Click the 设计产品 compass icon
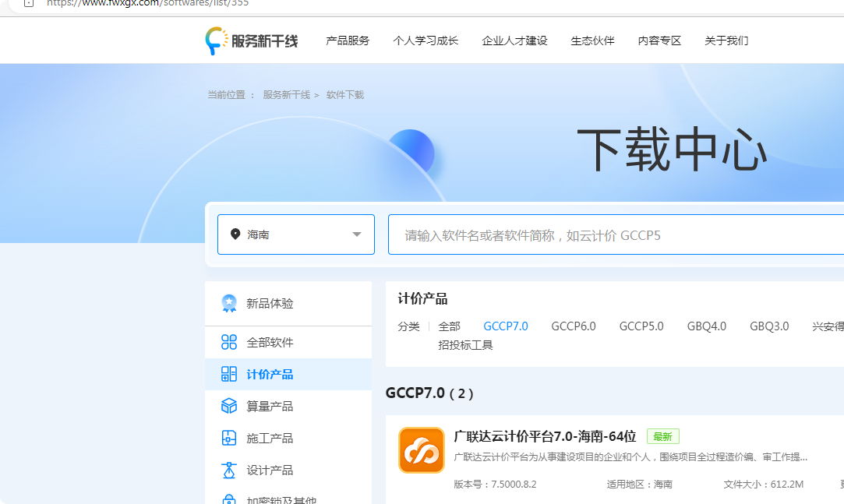Screen dimensions: 844x504 (x=229, y=470)
